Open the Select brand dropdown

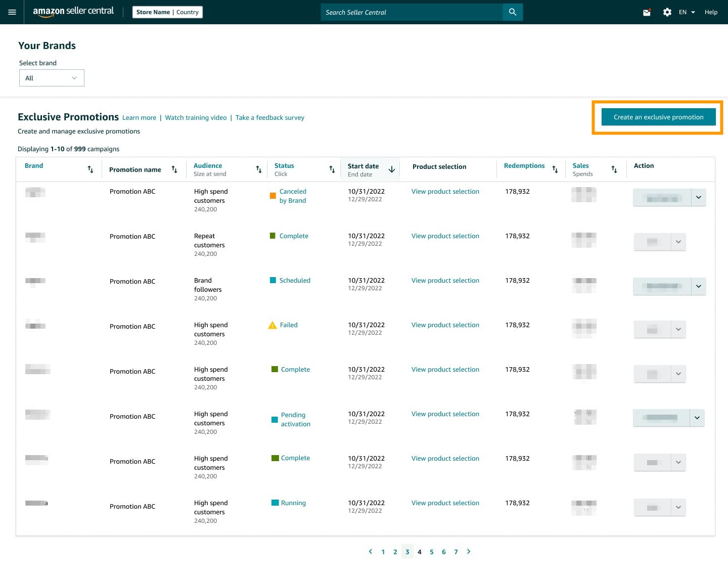tap(52, 78)
